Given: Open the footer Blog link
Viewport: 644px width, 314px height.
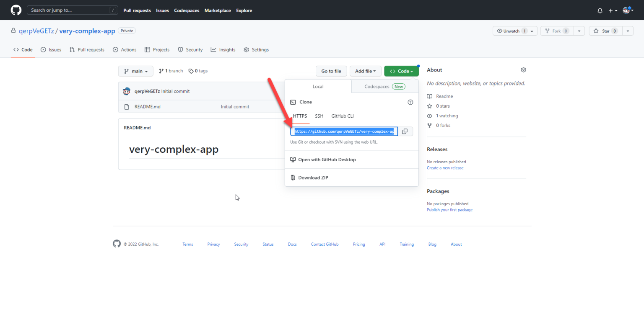Looking at the screenshot, I should (x=432, y=244).
